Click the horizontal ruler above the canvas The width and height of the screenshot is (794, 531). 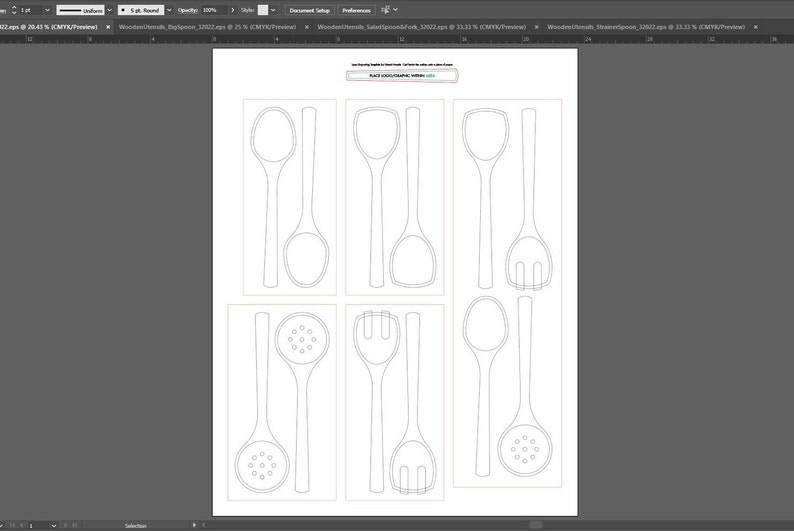(397, 39)
